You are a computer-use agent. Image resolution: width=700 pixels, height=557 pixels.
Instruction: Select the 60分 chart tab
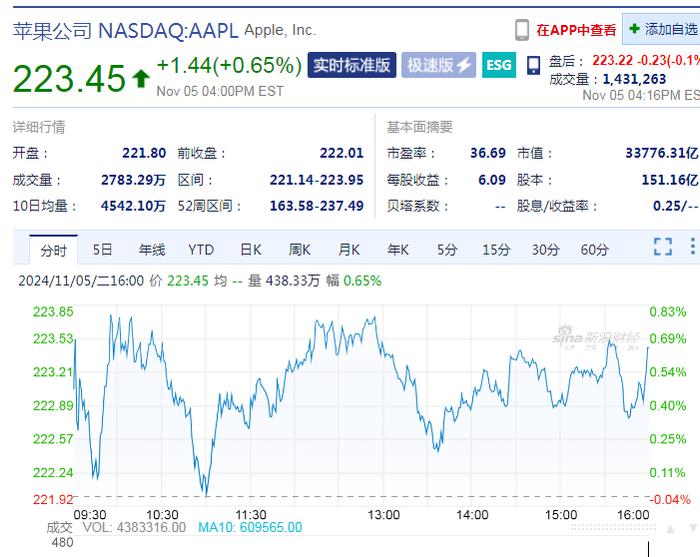595,249
